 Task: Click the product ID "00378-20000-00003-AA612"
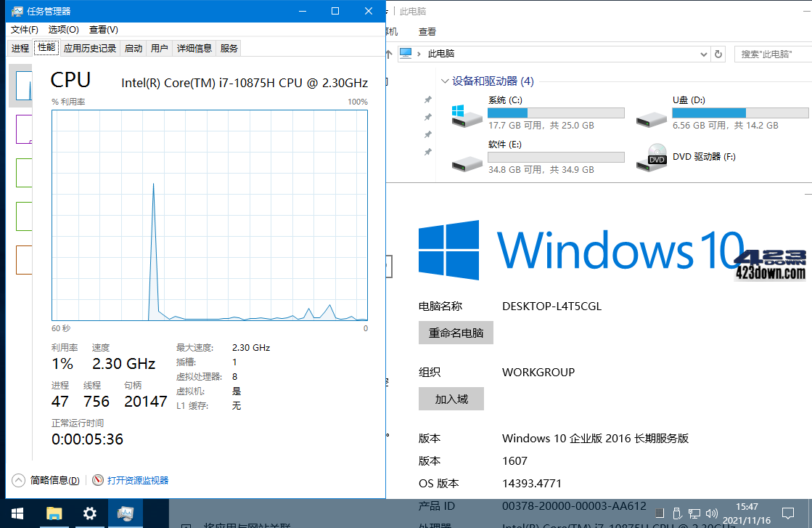[x=574, y=505]
